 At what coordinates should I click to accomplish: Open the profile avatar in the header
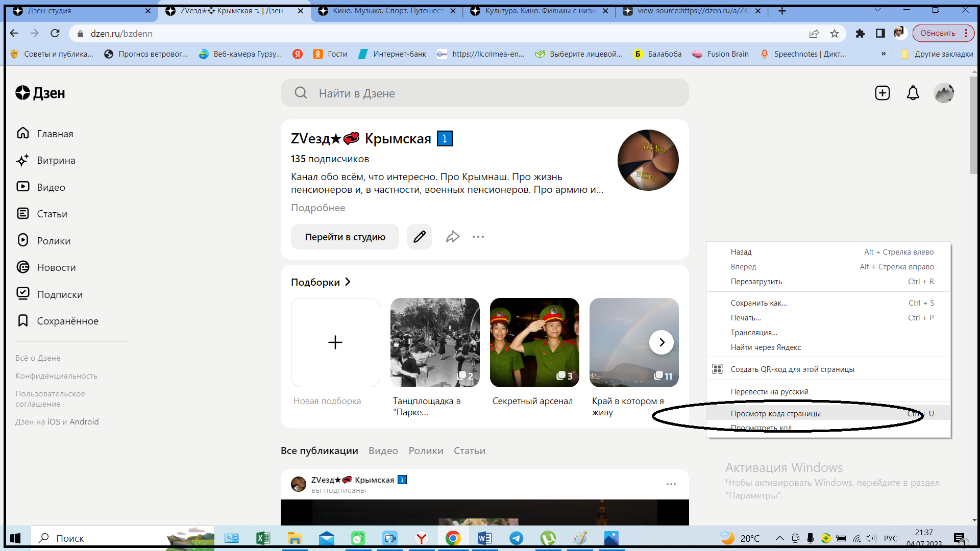coord(943,93)
